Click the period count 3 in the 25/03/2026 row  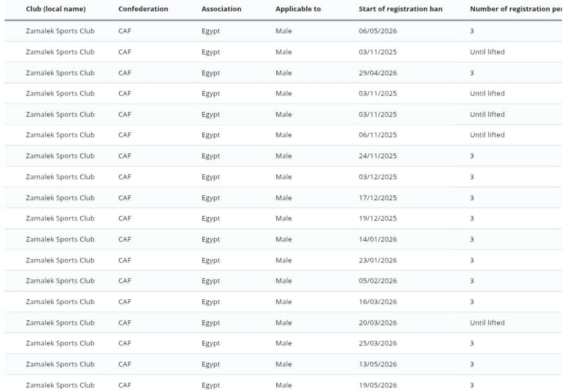[x=472, y=343]
